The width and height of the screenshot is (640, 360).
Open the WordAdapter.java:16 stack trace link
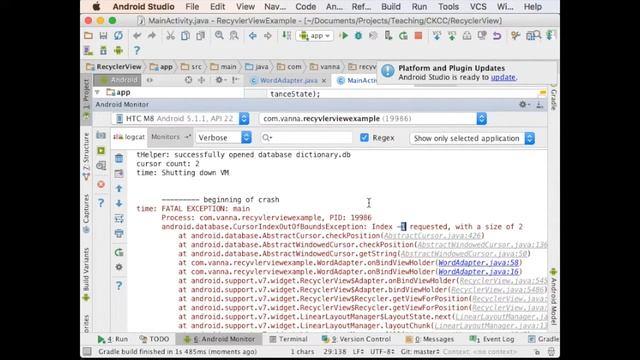point(478,272)
